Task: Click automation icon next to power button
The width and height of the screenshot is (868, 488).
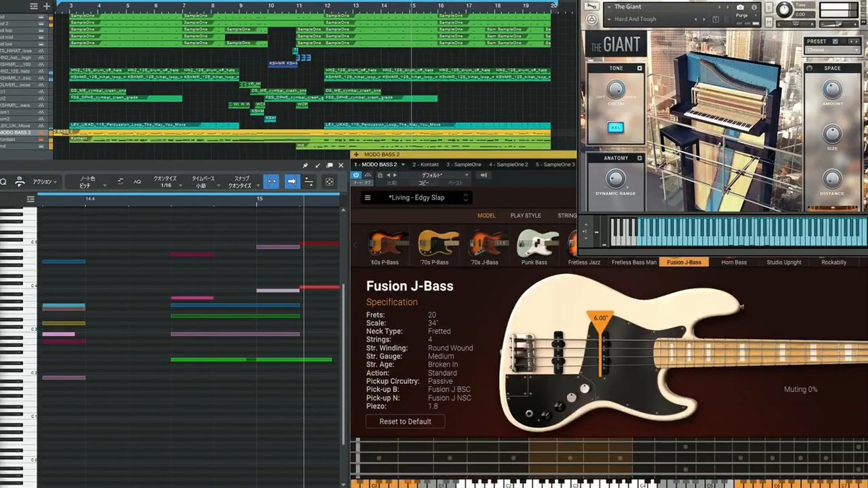Action: [x=367, y=175]
